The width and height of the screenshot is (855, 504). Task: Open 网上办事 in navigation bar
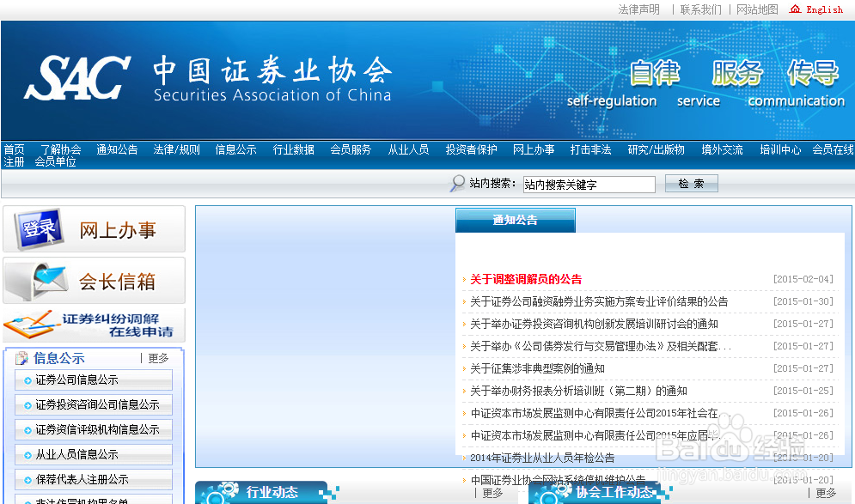pyautogui.click(x=534, y=149)
